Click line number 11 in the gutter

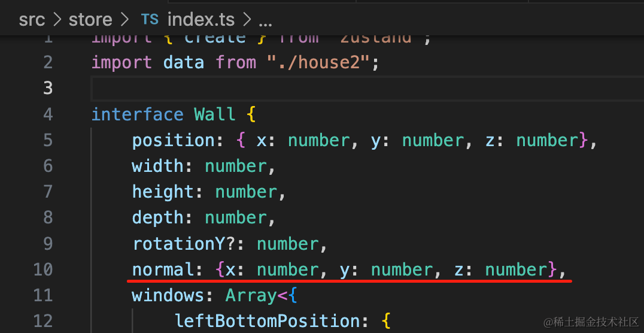click(42, 296)
